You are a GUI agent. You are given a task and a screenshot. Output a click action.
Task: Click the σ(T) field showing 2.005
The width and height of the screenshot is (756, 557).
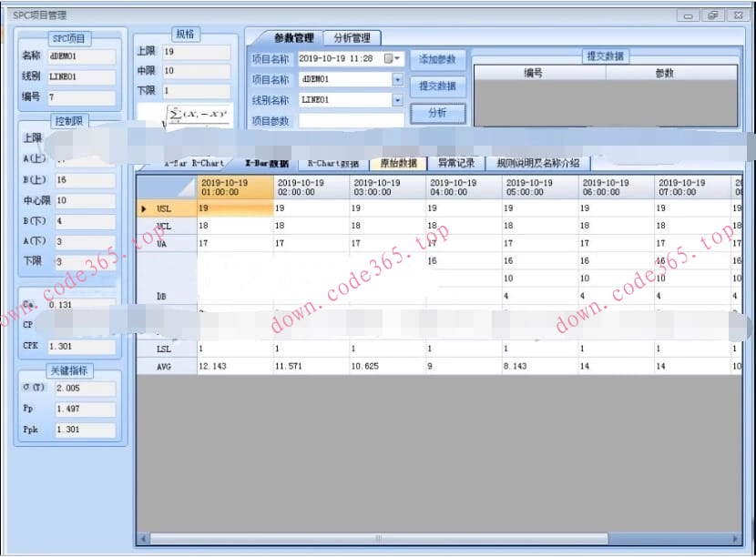tap(86, 389)
